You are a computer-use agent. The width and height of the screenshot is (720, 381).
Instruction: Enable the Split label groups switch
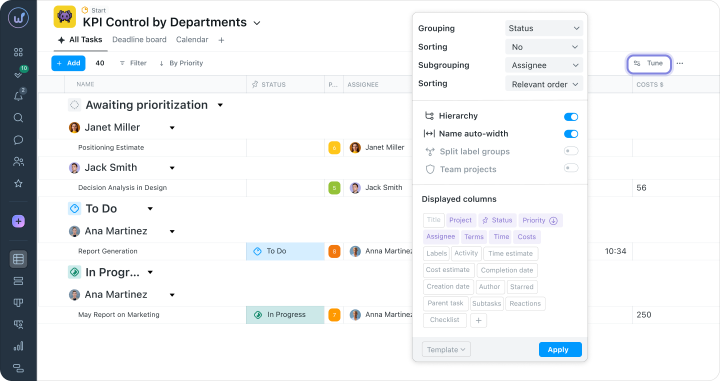(x=571, y=151)
